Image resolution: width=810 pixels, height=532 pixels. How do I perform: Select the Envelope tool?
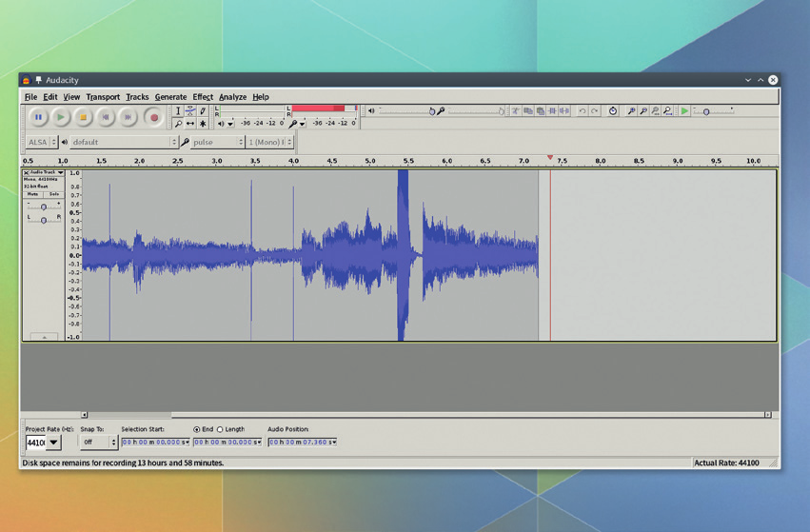pos(190,111)
